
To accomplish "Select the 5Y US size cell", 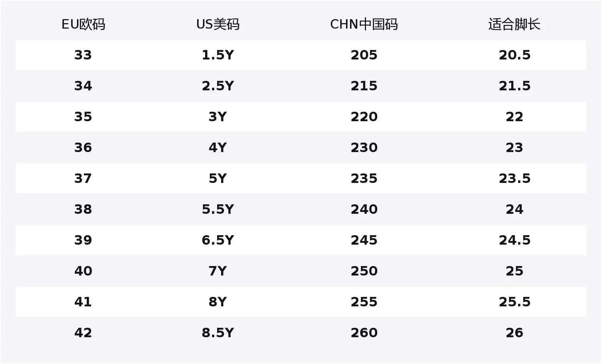I will (x=218, y=179).
